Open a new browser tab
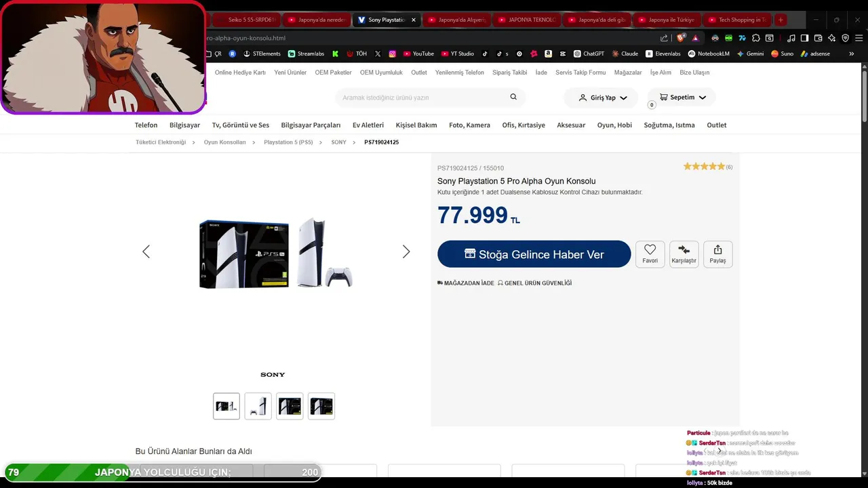The image size is (868, 488). pos(781,20)
